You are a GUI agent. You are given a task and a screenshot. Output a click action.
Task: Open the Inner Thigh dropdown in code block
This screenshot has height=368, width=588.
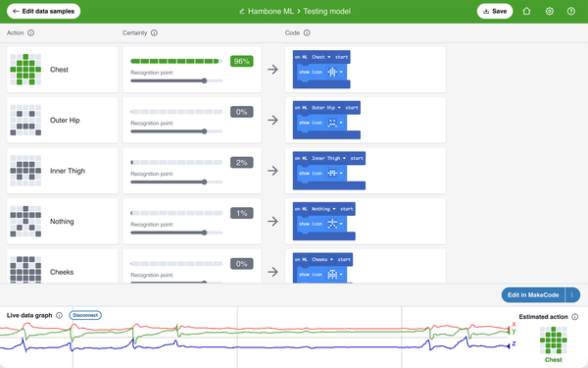[328, 158]
